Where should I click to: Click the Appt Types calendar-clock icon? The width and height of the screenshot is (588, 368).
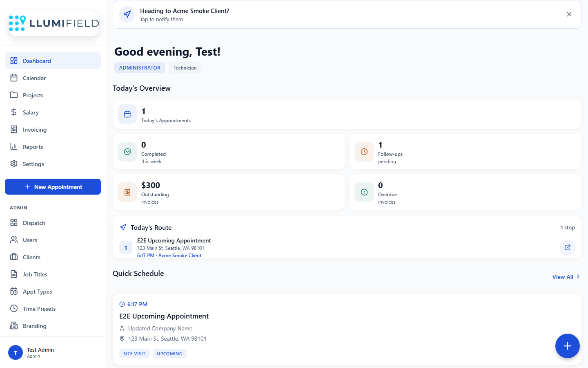(14, 291)
